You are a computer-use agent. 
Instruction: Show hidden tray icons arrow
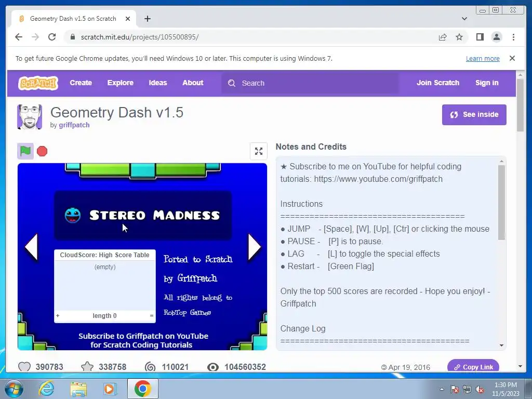(x=442, y=389)
